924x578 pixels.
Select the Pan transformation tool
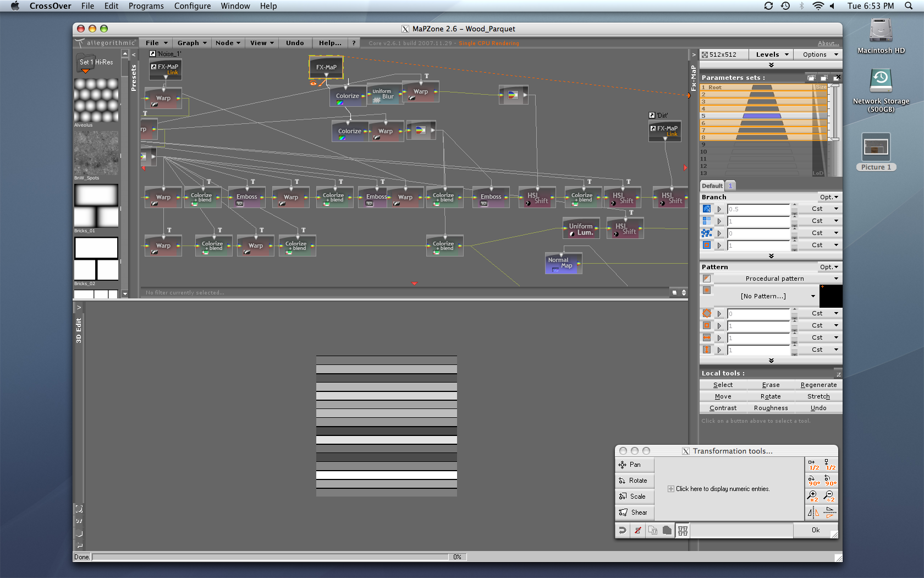634,465
